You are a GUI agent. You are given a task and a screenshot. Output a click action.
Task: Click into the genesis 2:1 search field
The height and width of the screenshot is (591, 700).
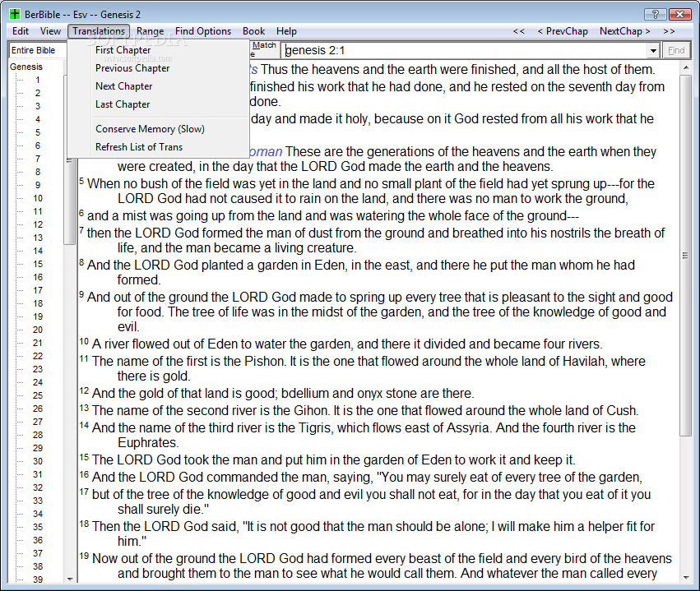pos(464,50)
